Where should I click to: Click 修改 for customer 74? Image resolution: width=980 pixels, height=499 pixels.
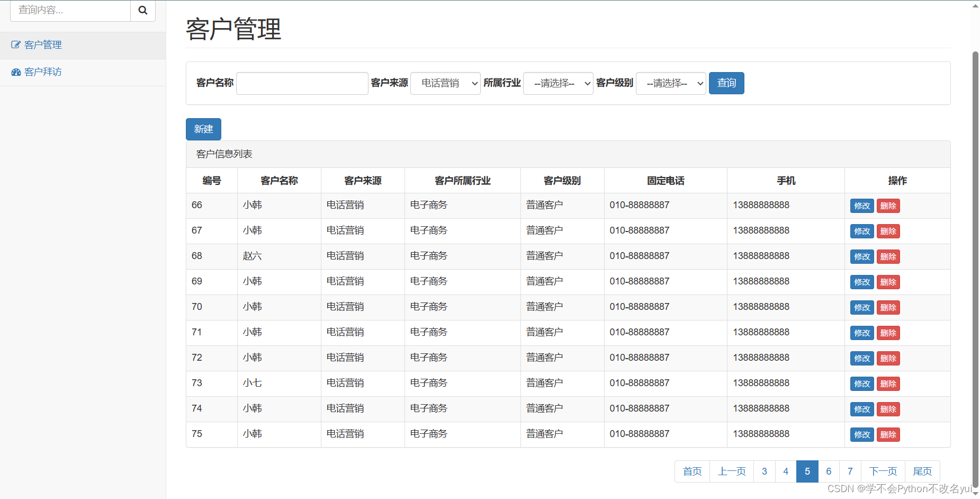tap(862, 409)
